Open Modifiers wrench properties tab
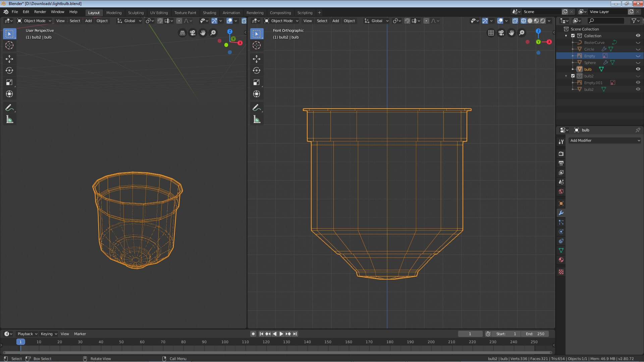 click(x=561, y=213)
